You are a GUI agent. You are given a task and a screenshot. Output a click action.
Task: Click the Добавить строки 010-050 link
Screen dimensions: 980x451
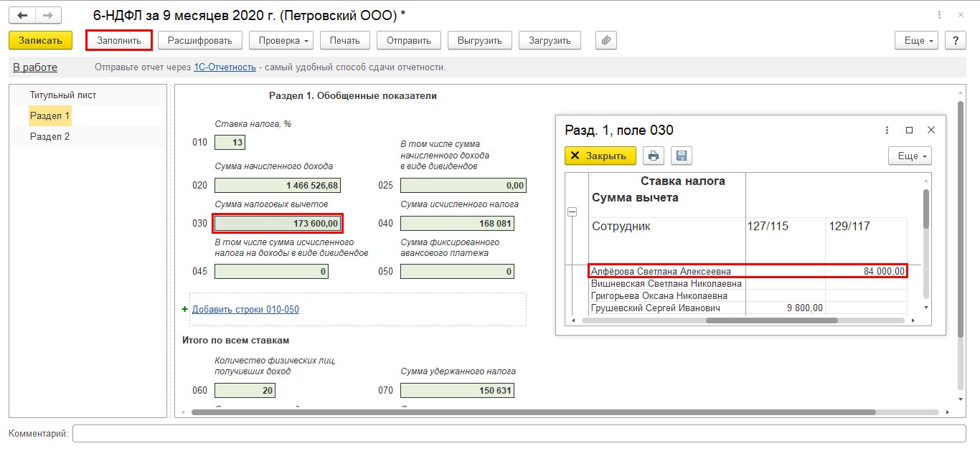point(245,310)
